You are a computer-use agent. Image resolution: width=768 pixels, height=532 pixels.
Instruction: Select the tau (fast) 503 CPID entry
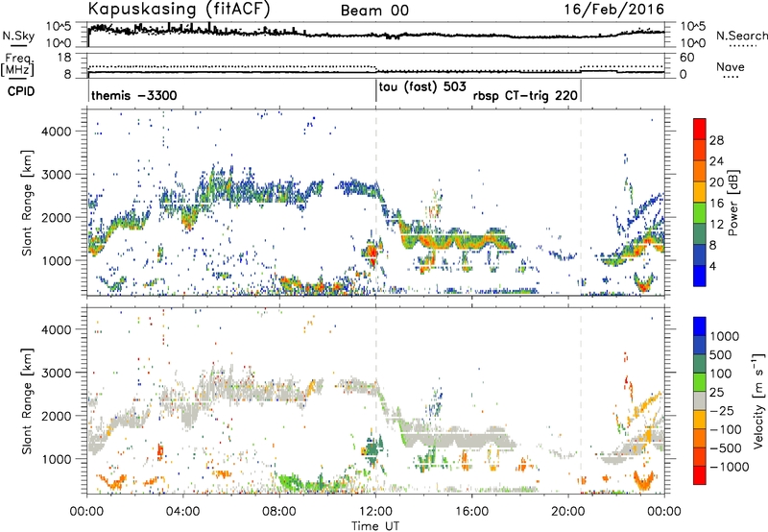[x=422, y=87]
